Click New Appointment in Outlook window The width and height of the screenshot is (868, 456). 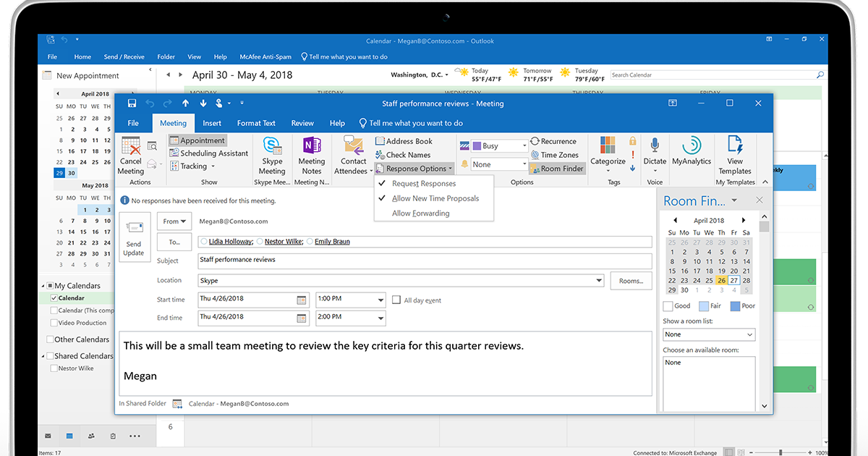pos(81,76)
